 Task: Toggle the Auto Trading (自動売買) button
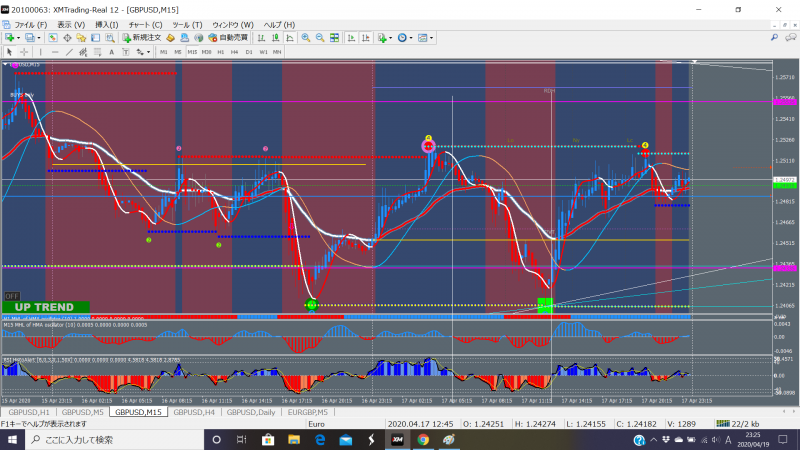228,38
